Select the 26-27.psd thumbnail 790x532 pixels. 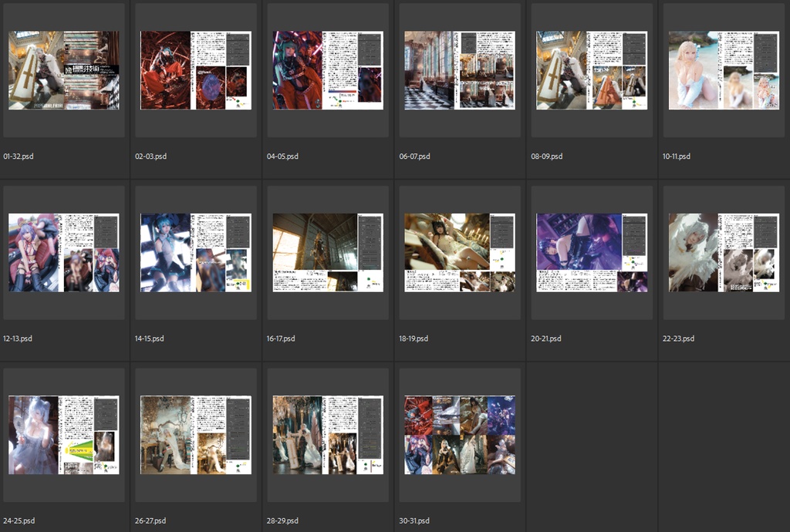tap(196, 435)
